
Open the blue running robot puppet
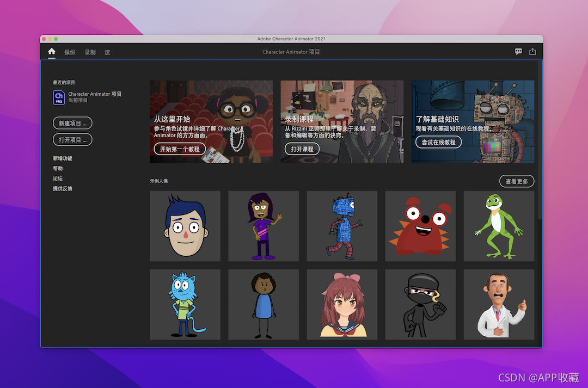tap(342, 226)
